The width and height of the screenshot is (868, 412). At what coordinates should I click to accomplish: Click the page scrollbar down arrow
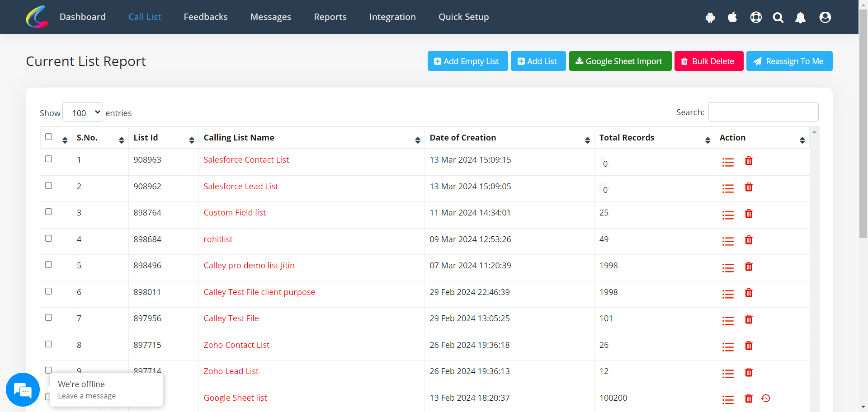point(863,407)
